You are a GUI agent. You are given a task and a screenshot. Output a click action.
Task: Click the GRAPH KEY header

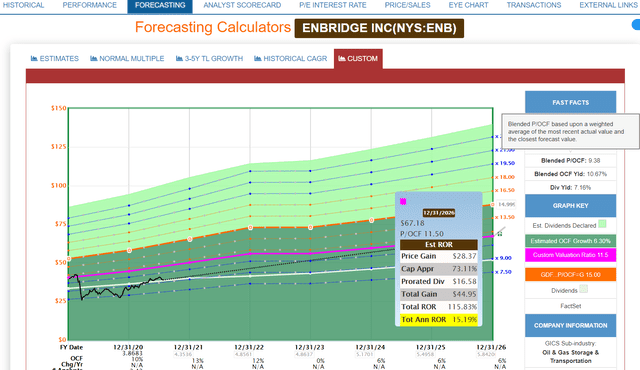point(570,206)
